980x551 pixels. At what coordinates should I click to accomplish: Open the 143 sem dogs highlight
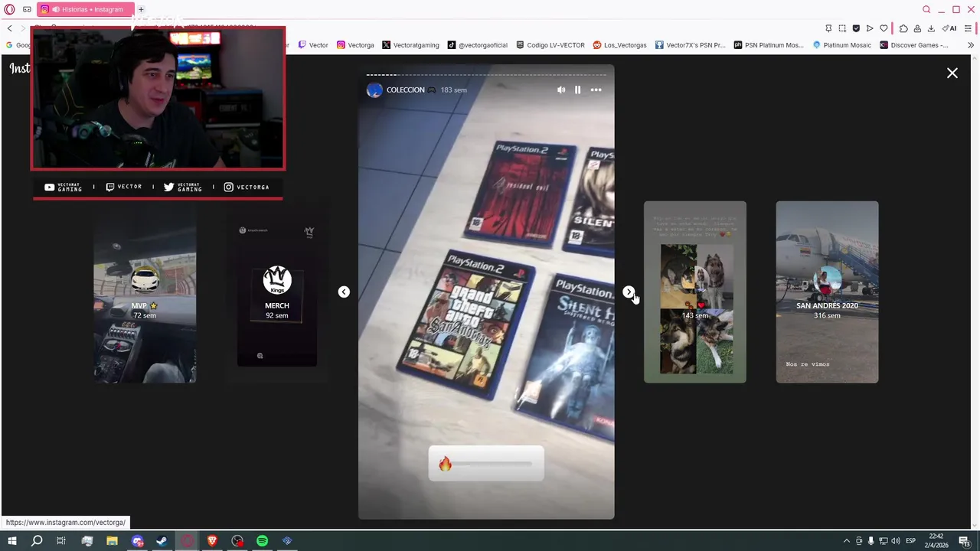695,292
